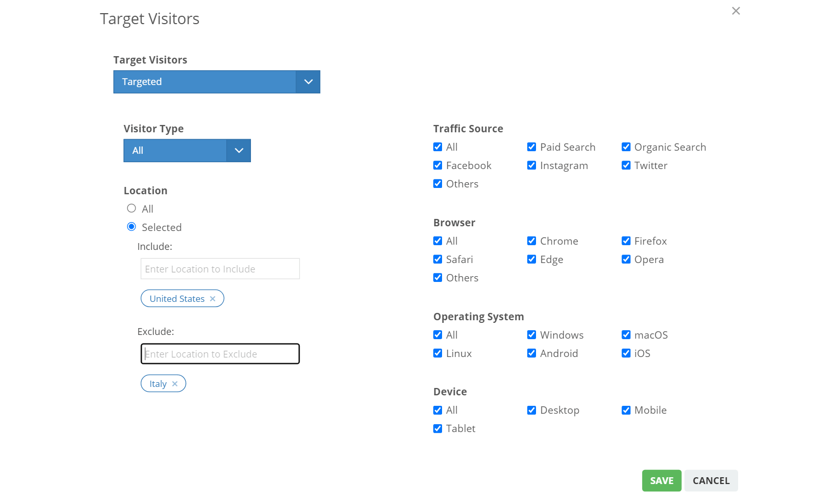The width and height of the screenshot is (840, 504).
Task: Cancel the targeting changes
Action: (711, 481)
